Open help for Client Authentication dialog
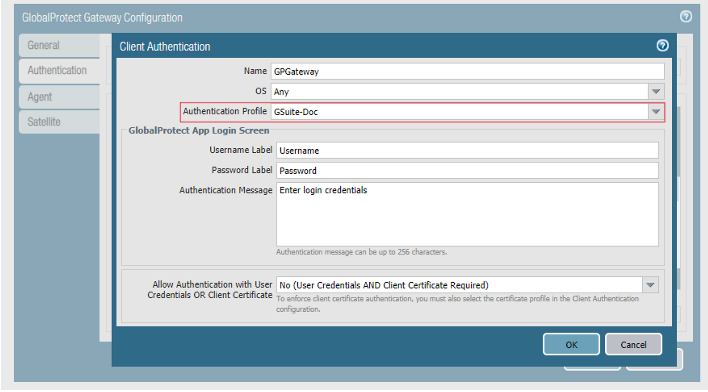Screen dimensions: 708x392 point(662,46)
